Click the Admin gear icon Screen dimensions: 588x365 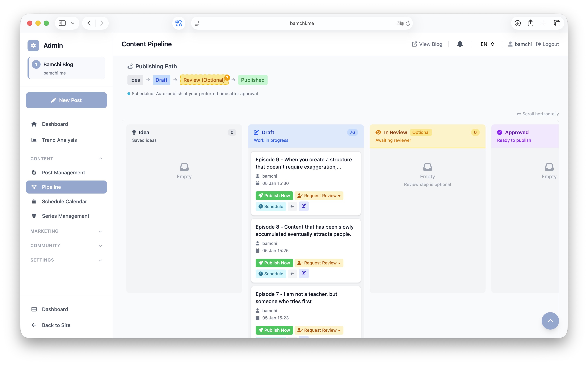33,45
